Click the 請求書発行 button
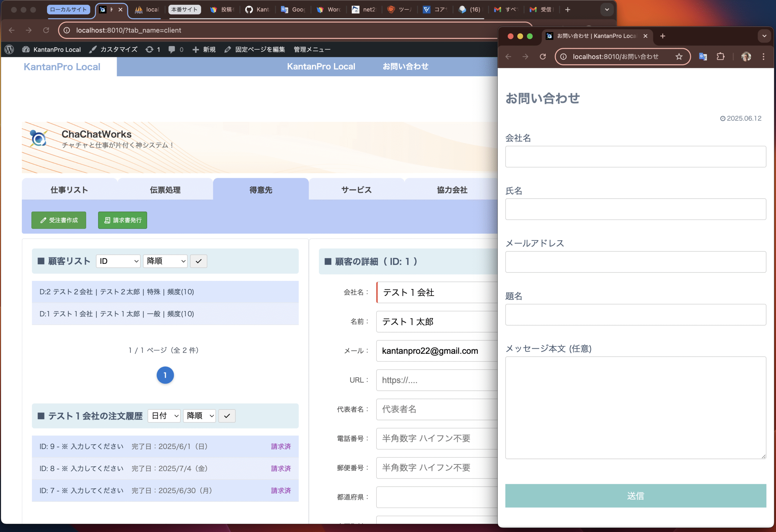776x532 pixels. click(122, 220)
